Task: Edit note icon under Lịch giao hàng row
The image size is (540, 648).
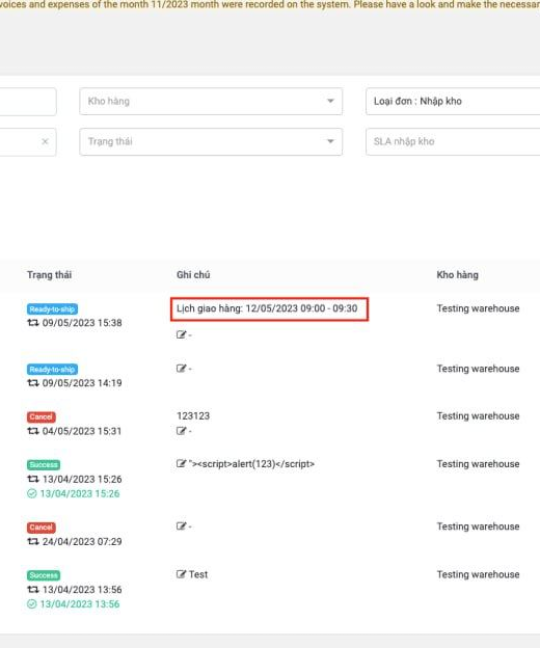Action: pos(181,334)
